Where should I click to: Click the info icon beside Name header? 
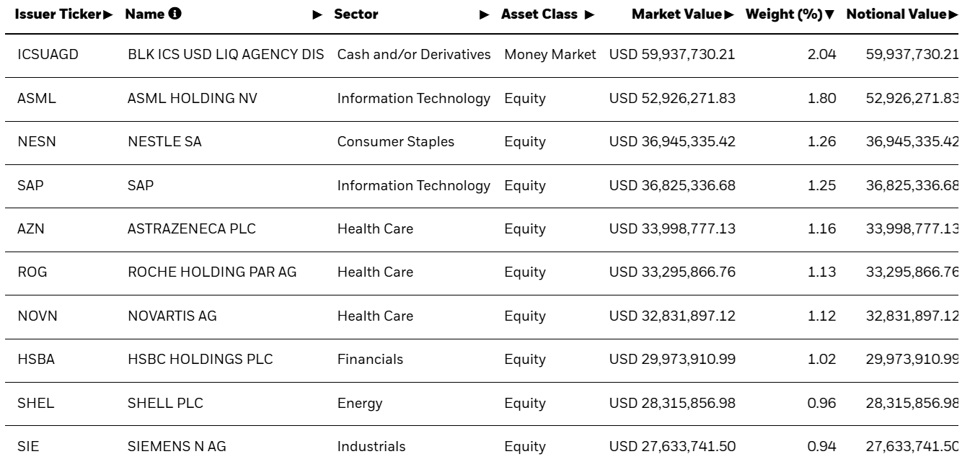175,14
